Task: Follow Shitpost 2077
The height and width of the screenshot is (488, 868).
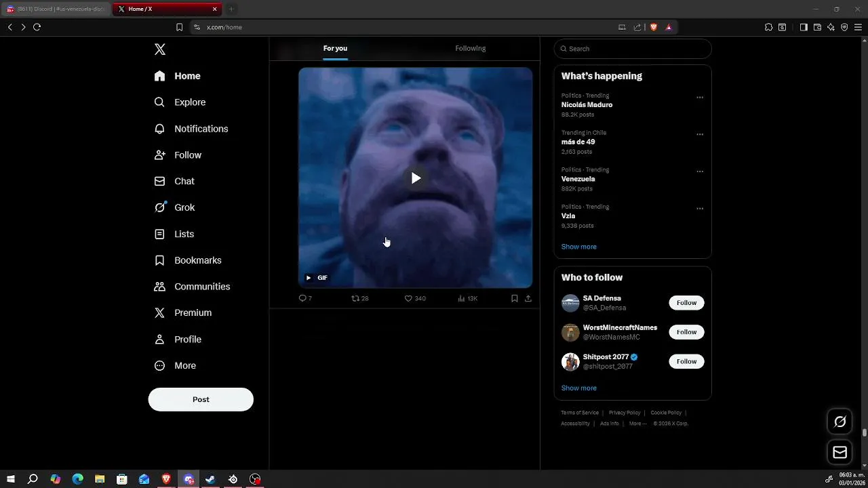Action: (686, 361)
